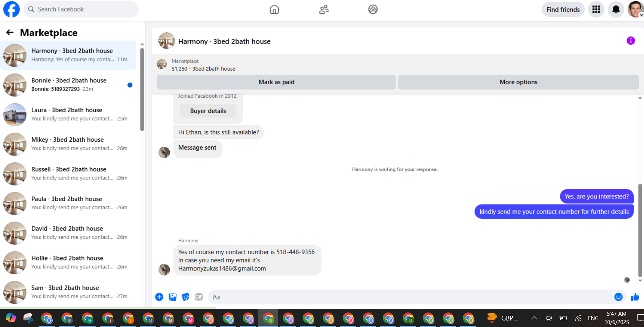Click the chat scroll up arrow
The height and width of the screenshot is (327, 644).
[x=640, y=98]
